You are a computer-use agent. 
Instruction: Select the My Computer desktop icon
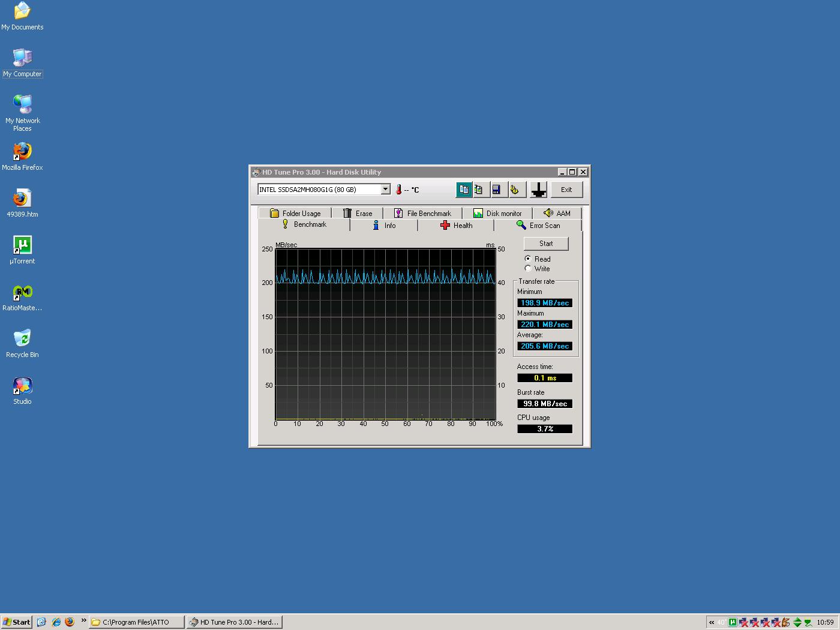(22, 63)
